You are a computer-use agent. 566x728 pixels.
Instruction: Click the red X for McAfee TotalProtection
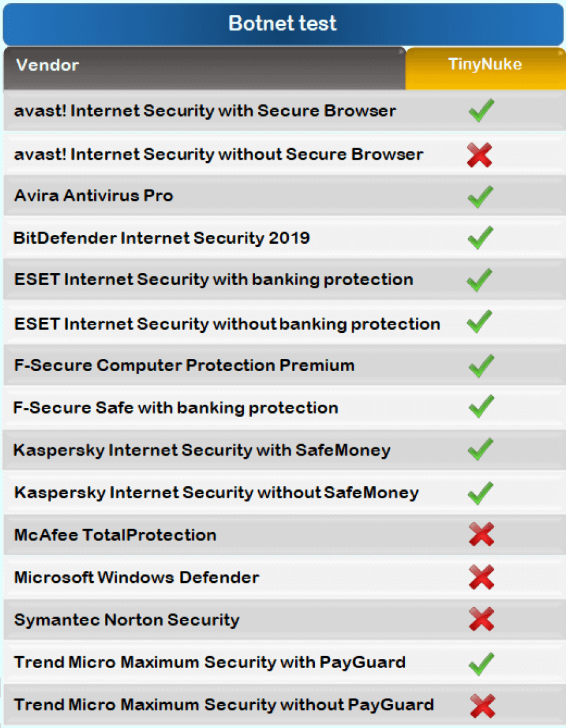coord(481,535)
